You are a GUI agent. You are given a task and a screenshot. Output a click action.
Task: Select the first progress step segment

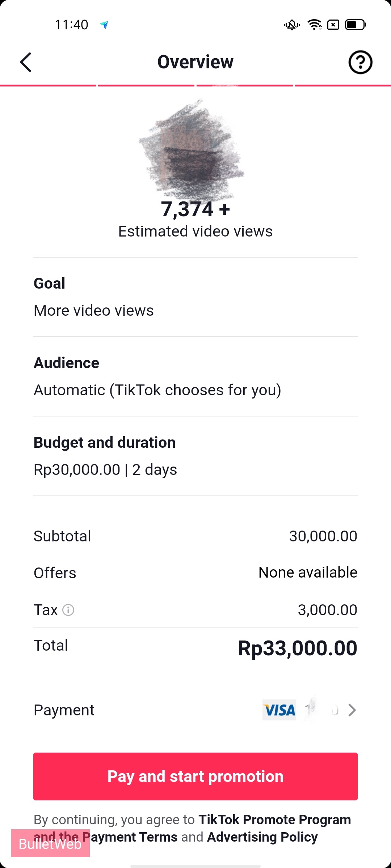coord(48,86)
